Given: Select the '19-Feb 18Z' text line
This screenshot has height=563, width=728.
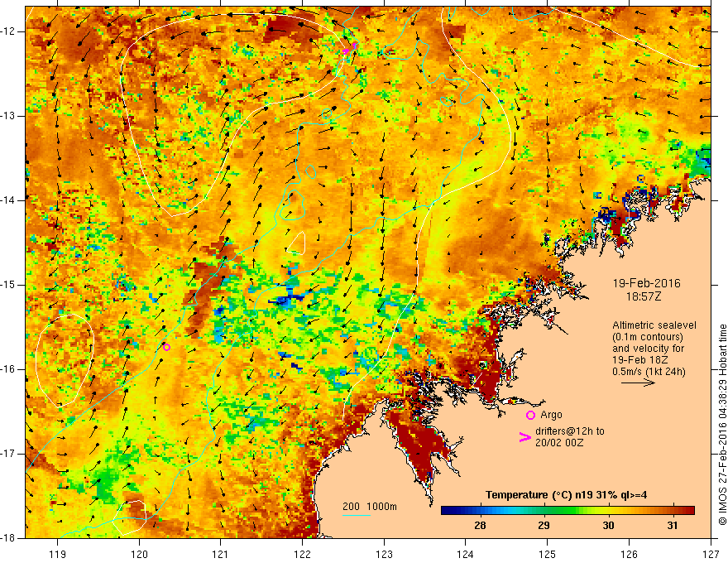Looking at the screenshot, I should point(639,360).
